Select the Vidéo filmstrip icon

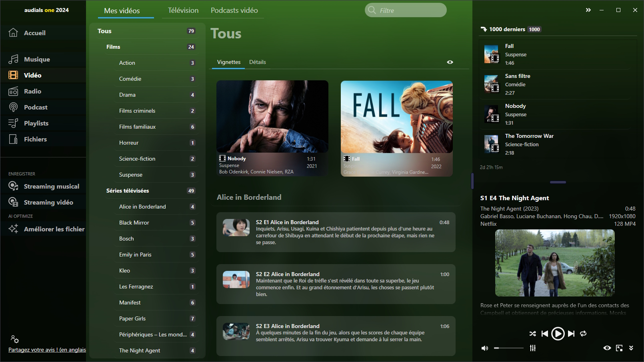pyautogui.click(x=13, y=75)
